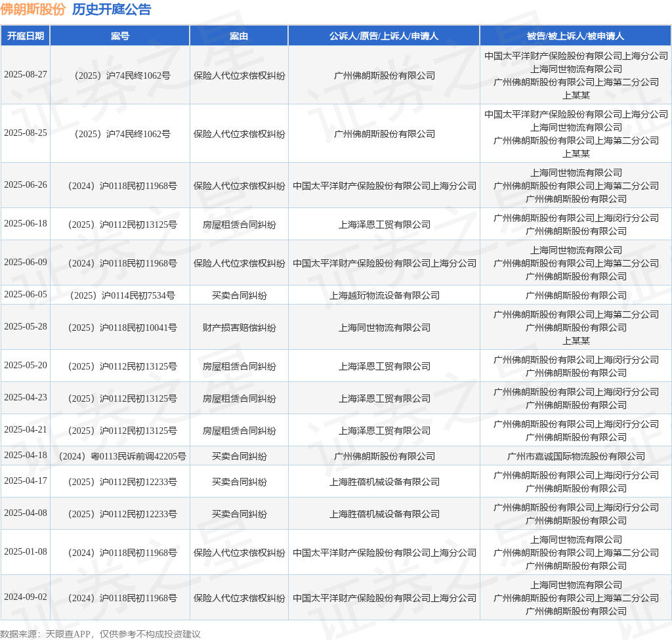Click 上海第二分公司 defendant in 2025-06-09 row

click(x=576, y=263)
